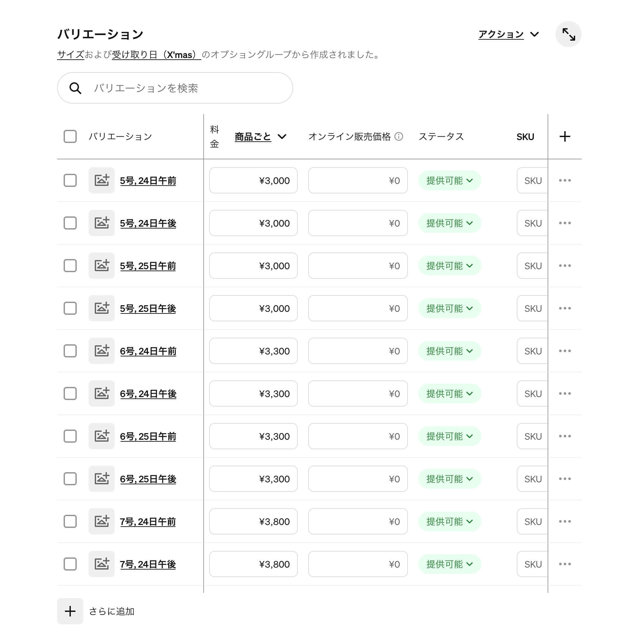644x644 pixels.
Task: Add image for 5号, 24日午前 variation
Action: pos(102,180)
